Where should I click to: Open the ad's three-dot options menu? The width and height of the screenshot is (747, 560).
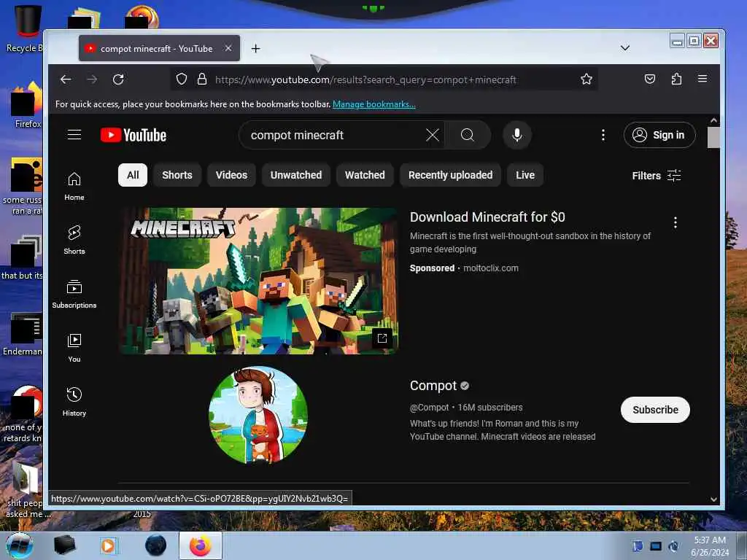pos(675,222)
